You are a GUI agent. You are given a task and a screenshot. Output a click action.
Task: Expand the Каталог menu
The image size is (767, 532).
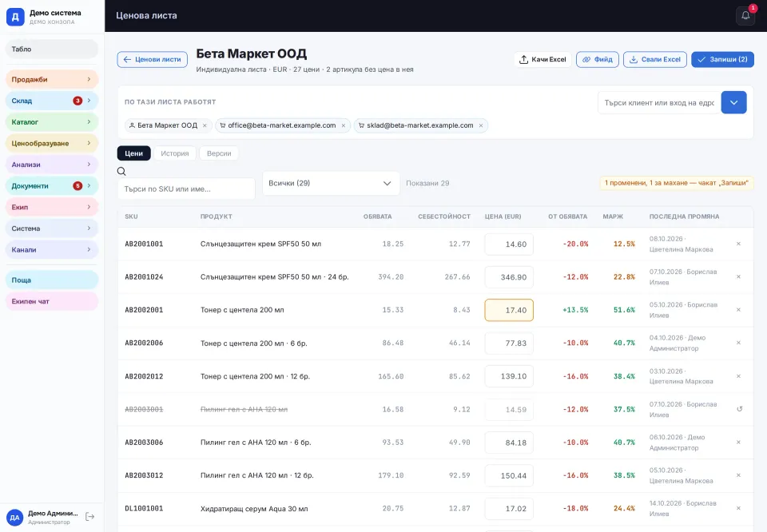coord(52,121)
